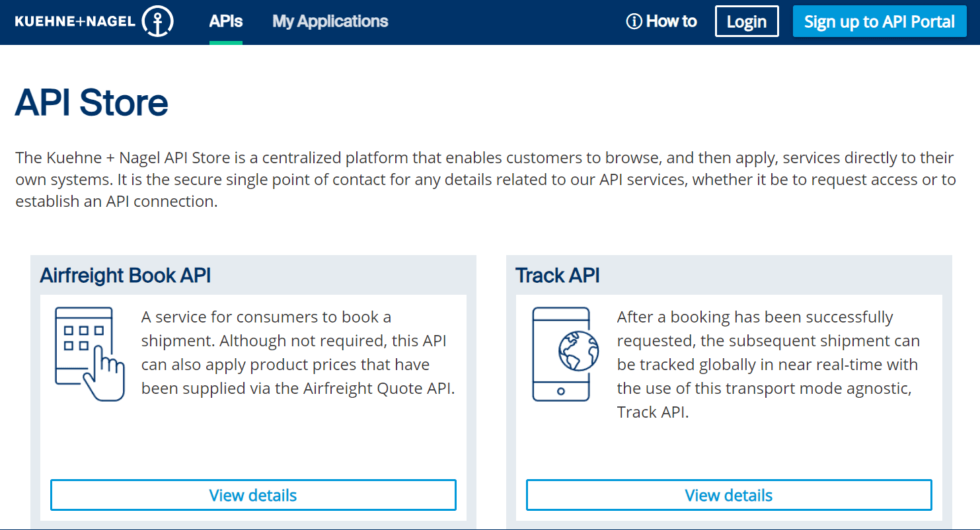Click Sign up to API Portal
The height and width of the screenshot is (530, 980).
(880, 21)
